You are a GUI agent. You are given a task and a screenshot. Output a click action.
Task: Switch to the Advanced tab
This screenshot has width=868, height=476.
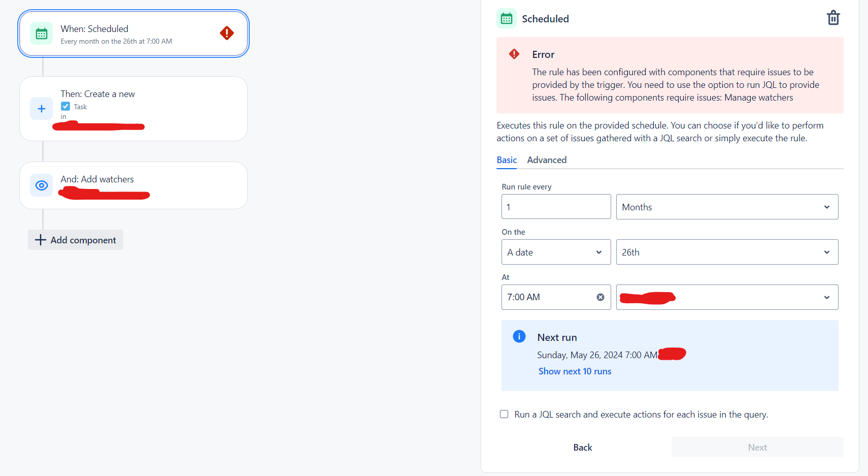pyautogui.click(x=547, y=160)
